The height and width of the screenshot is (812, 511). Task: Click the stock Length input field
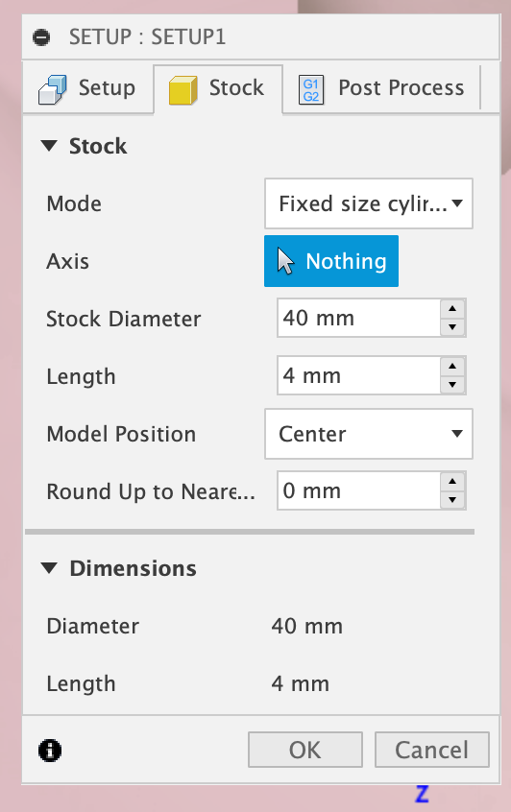click(x=358, y=375)
